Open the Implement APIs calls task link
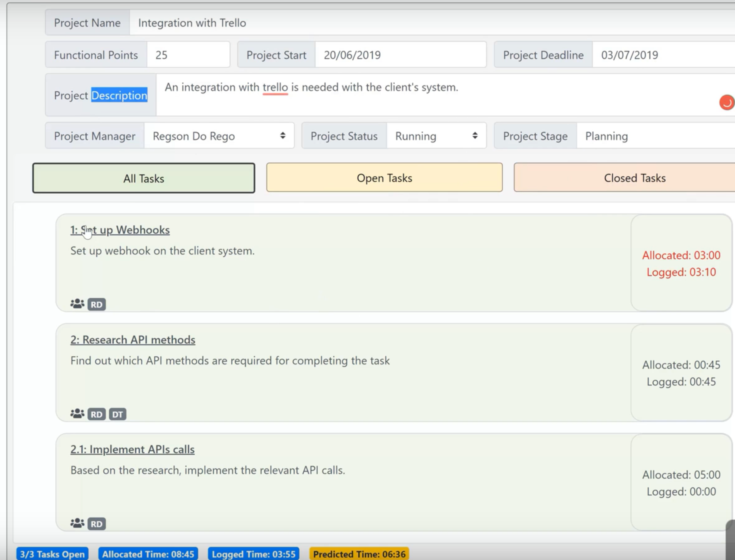The height and width of the screenshot is (560, 735). 132,449
